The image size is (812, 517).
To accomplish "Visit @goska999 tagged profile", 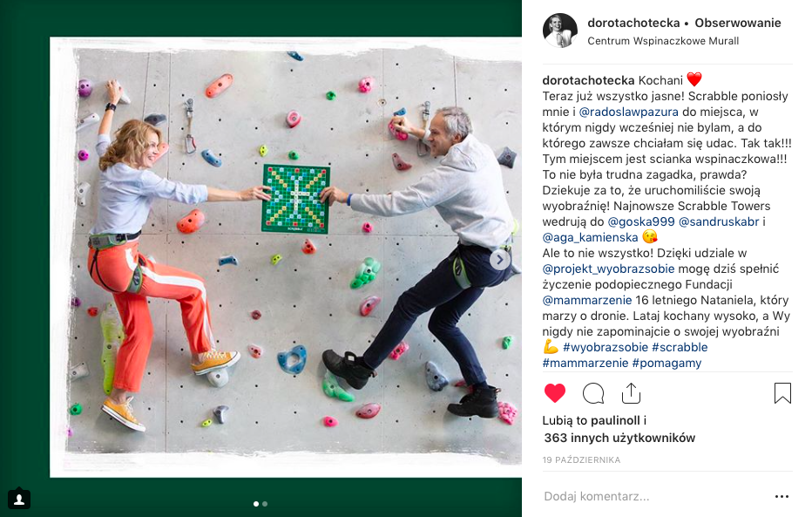I will click(641, 221).
